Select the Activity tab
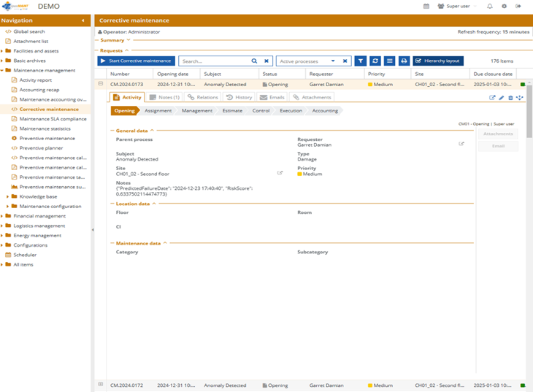Viewport: 533px width, 392px height. pyautogui.click(x=127, y=97)
